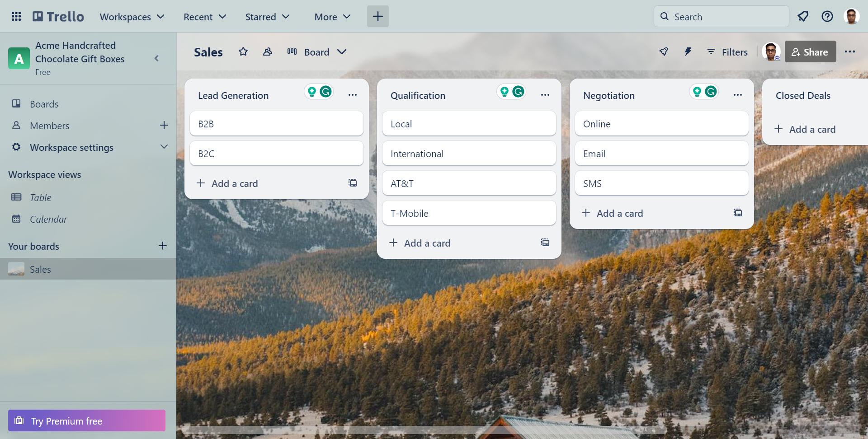Open the board menu ellipsis

click(850, 52)
